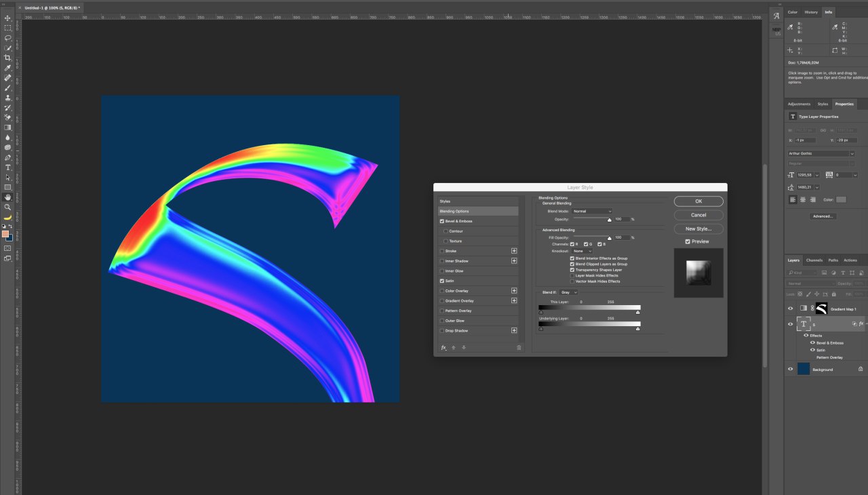The image size is (868, 495).
Task: Select the Blur tool
Action: (x=8, y=137)
